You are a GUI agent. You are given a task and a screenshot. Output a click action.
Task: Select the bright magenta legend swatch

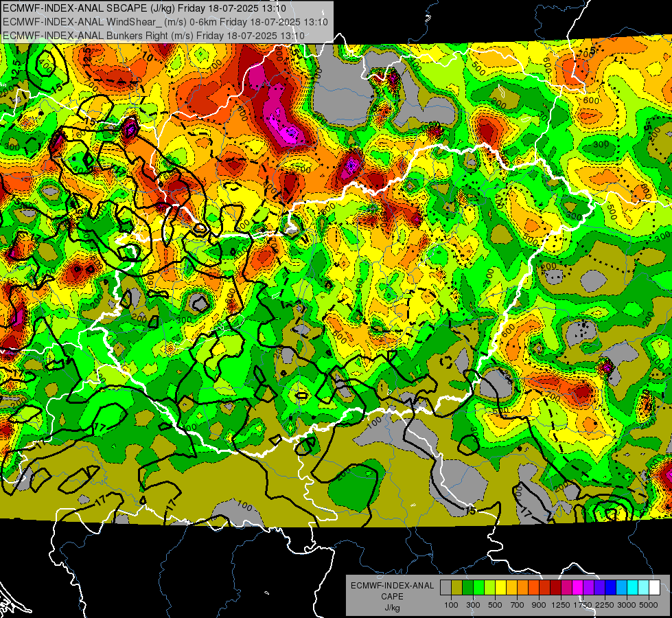(x=578, y=588)
